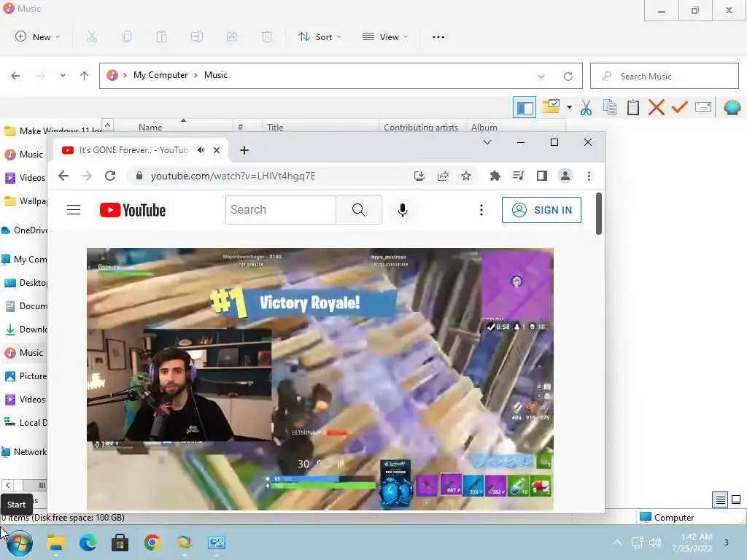Image resolution: width=747 pixels, height=560 pixels.
Task: Mute the YouTube tab via speaker icon
Action: (201, 150)
